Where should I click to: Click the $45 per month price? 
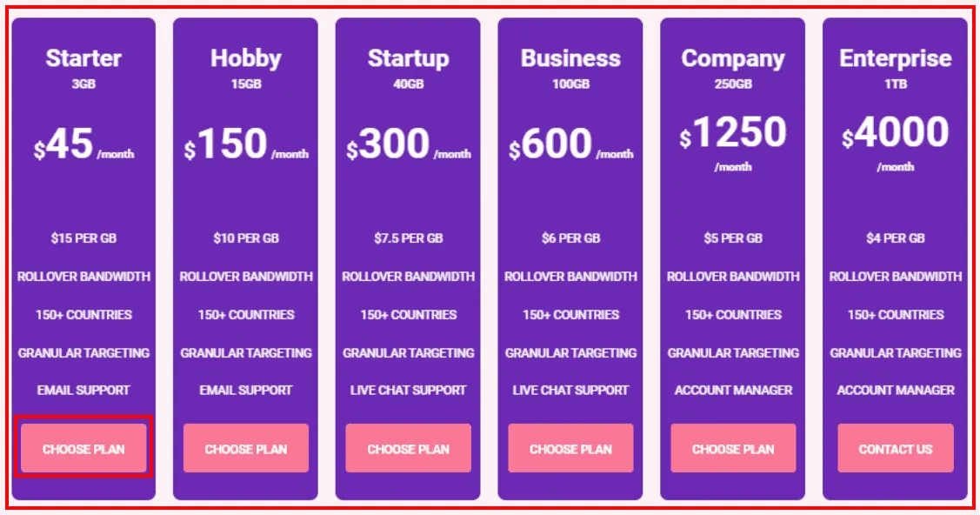70,145
